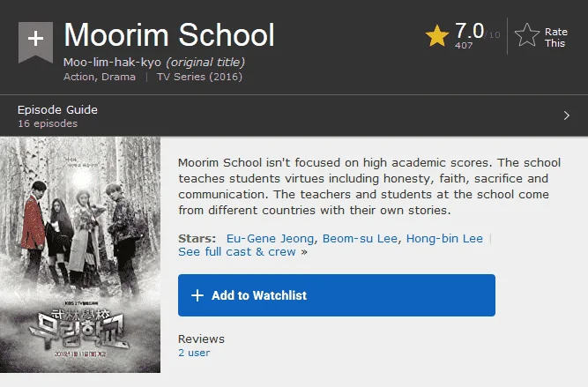Select the Drama genre link
588x387 pixels.
tap(118, 77)
